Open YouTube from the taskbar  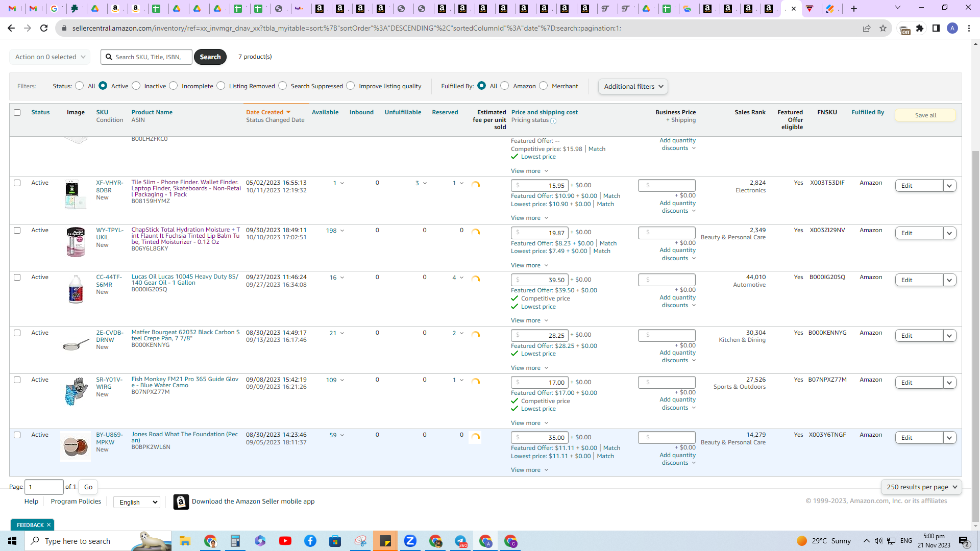pyautogui.click(x=285, y=541)
